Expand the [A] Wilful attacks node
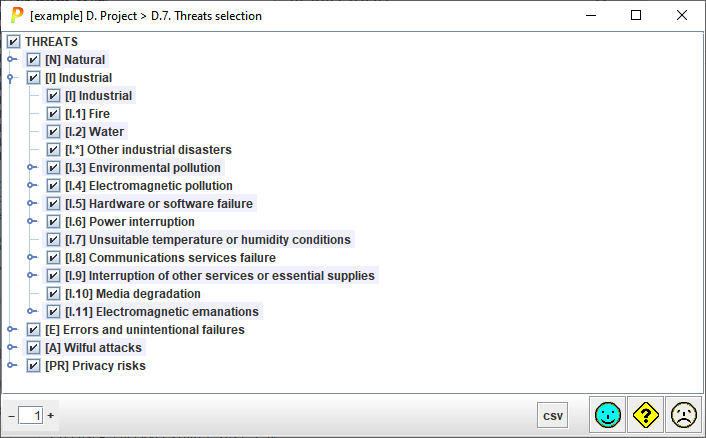Screen dimensions: 706x438 click(11, 348)
